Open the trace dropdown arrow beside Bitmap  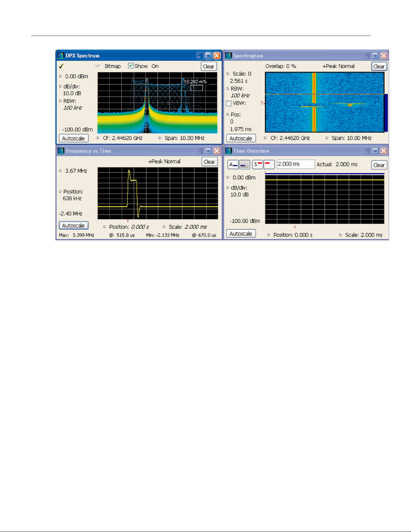click(x=97, y=66)
